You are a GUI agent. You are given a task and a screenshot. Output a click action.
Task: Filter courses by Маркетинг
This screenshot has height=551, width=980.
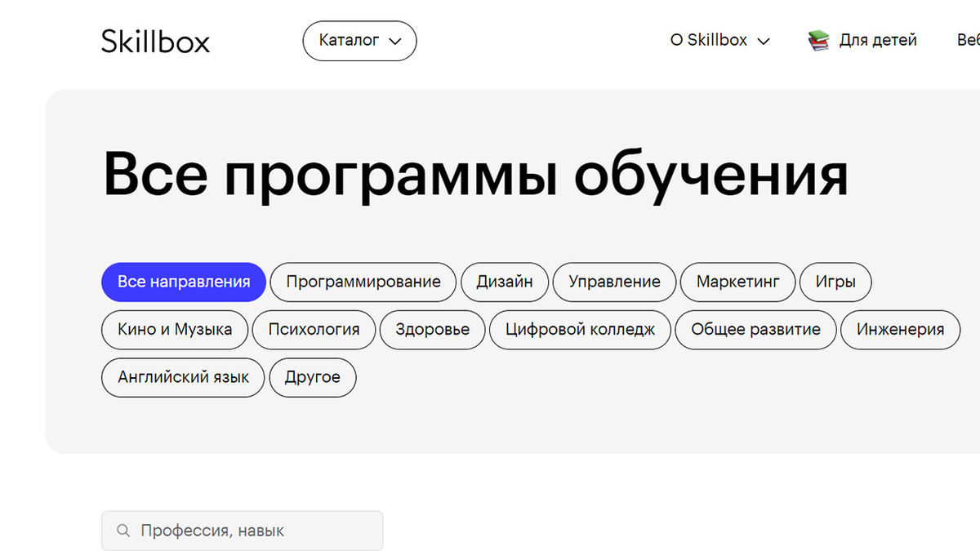(737, 282)
